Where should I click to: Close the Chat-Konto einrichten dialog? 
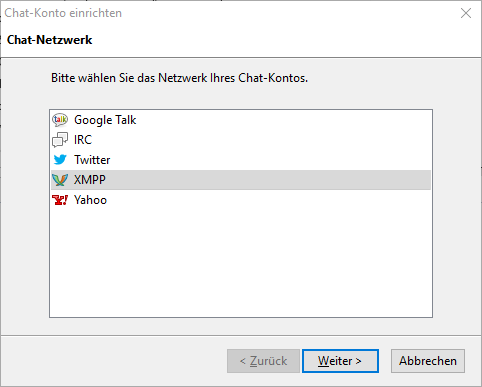[466, 13]
